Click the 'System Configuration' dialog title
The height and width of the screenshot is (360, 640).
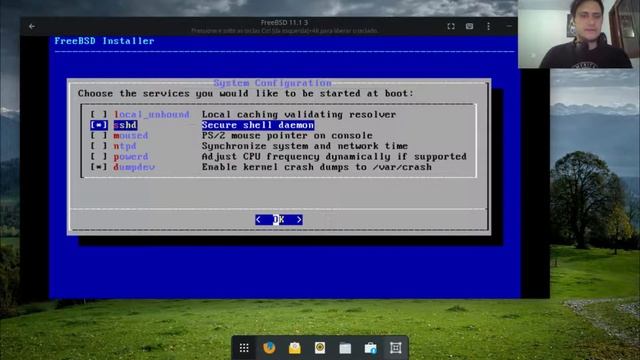pos(273,83)
